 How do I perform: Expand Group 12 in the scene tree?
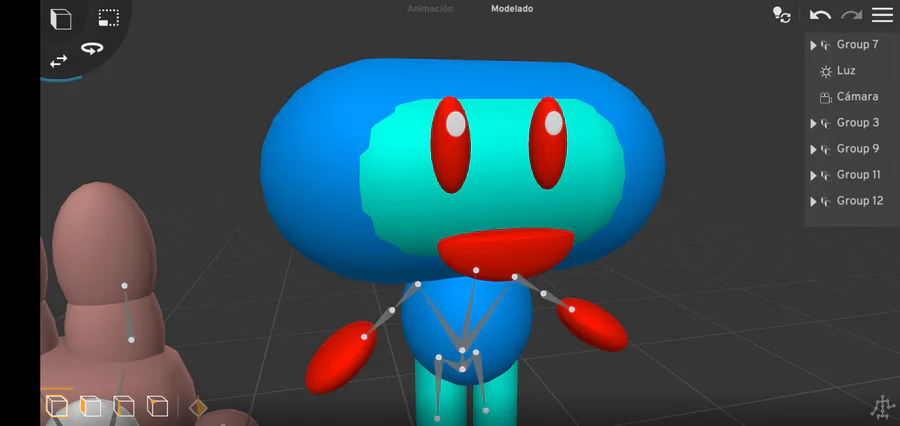813,202
